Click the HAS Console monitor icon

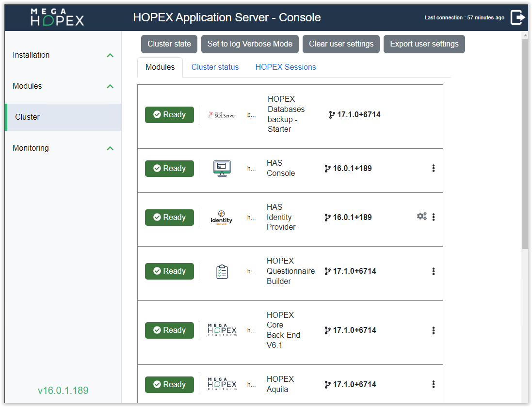point(222,169)
